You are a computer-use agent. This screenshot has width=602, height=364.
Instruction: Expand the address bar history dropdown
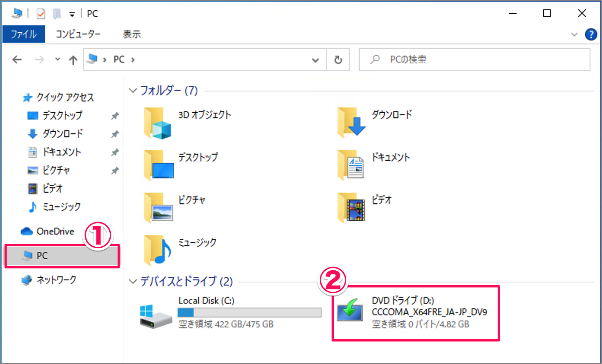315,60
